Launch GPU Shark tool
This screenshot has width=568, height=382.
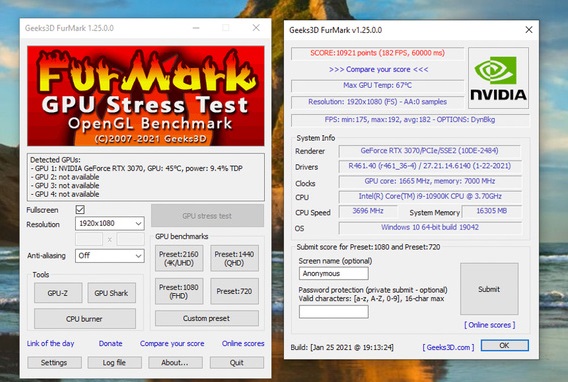[112, 293]
